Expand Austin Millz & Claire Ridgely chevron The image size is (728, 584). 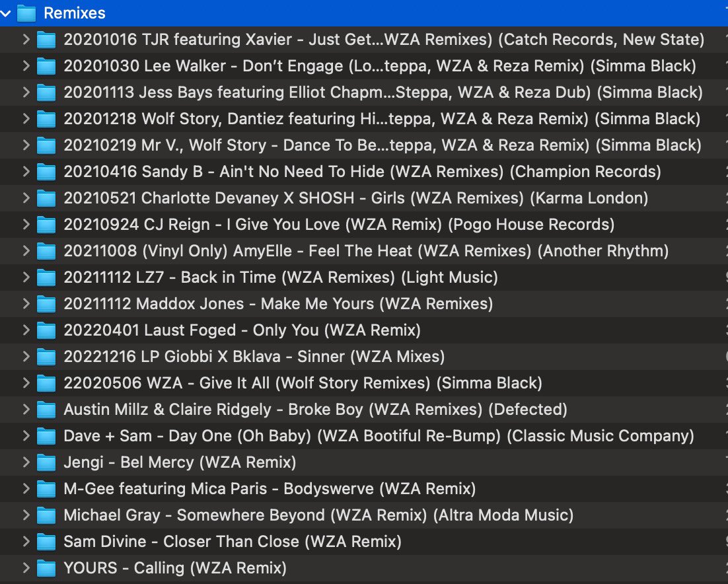click(26, 410)
